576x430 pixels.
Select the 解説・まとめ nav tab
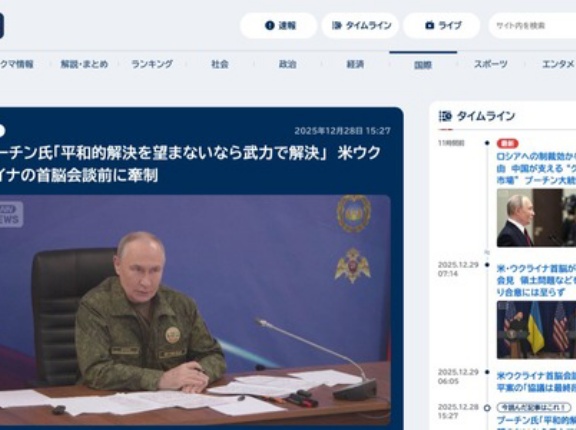[x=84, y=64]
